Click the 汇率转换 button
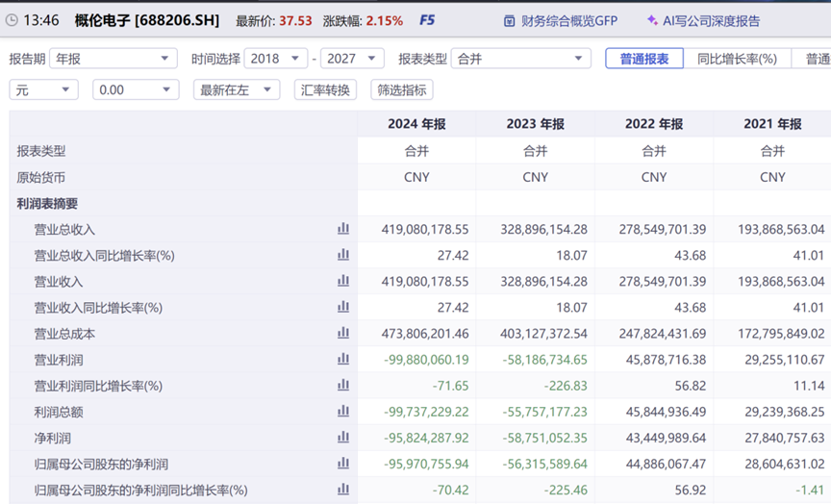 325,89
